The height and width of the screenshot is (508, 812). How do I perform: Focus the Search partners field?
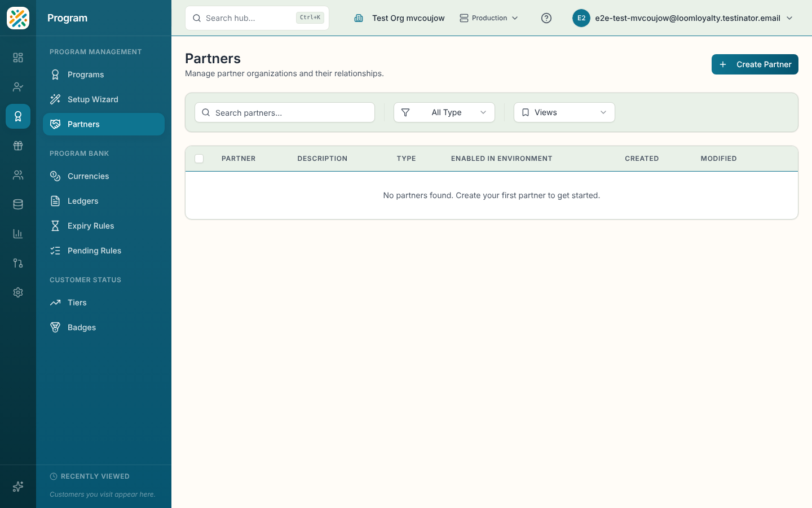pyautogui.click(x=285, y=112)
